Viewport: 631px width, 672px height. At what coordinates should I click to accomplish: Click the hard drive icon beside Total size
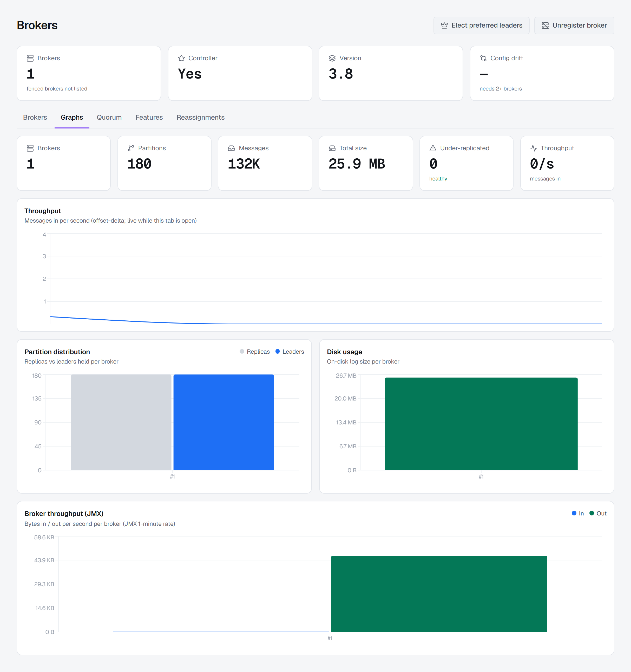point(332,148)
